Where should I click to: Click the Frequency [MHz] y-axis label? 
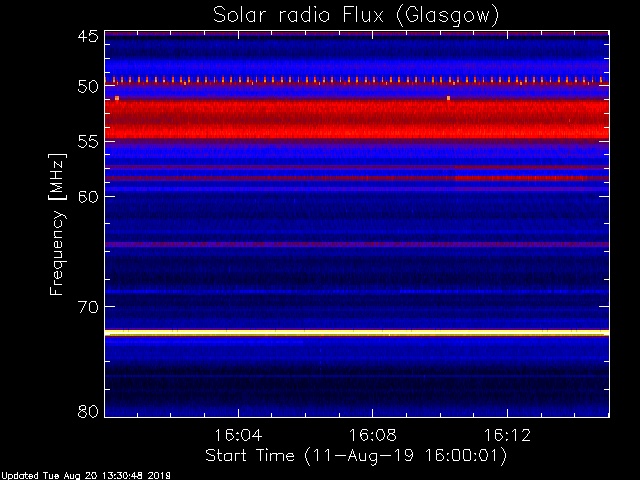(58, 225)
